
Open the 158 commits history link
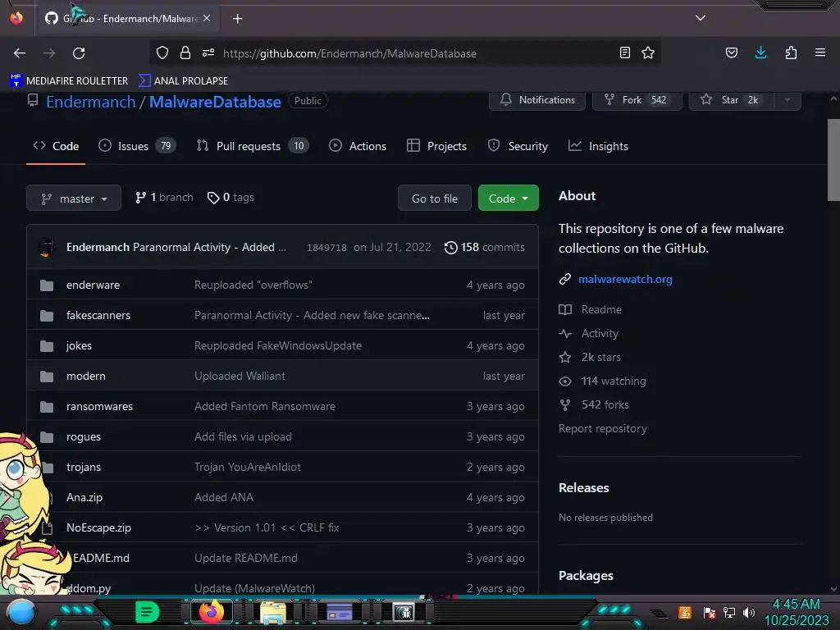[484, 247]
